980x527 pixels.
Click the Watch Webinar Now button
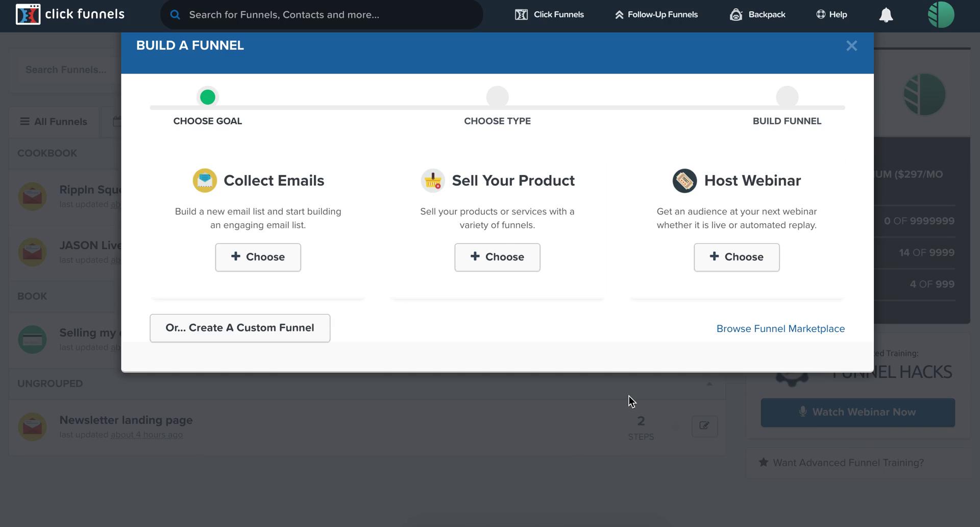click(857, 413)
